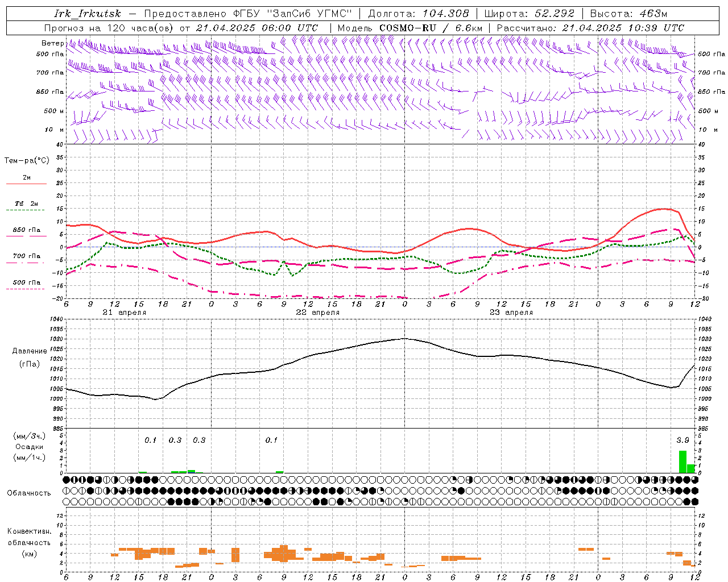Click the "Конвективн." convective cloud label
The height and width of the screenshot is (582, 728).
(29, 531)
